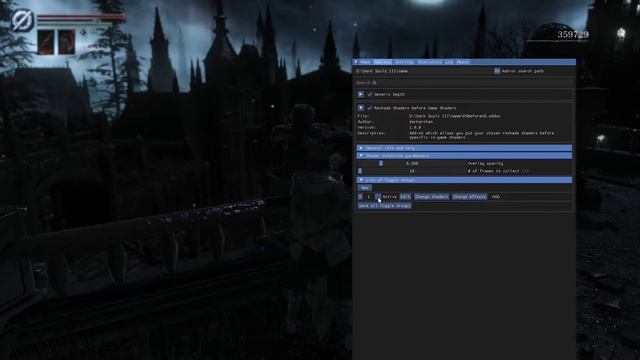The image size is (640, 360).
Task: Expand the Generic Depth add-on details
Action: pos(360,94)
